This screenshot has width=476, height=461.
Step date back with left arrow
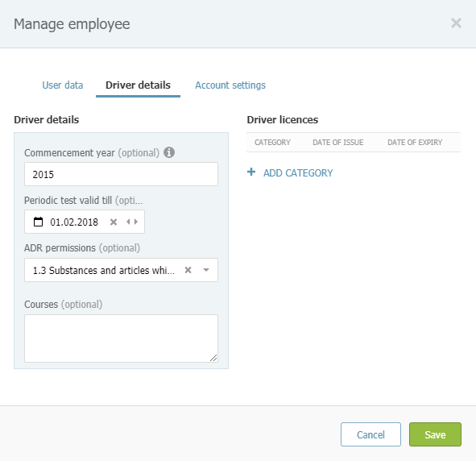pos(128,222)
